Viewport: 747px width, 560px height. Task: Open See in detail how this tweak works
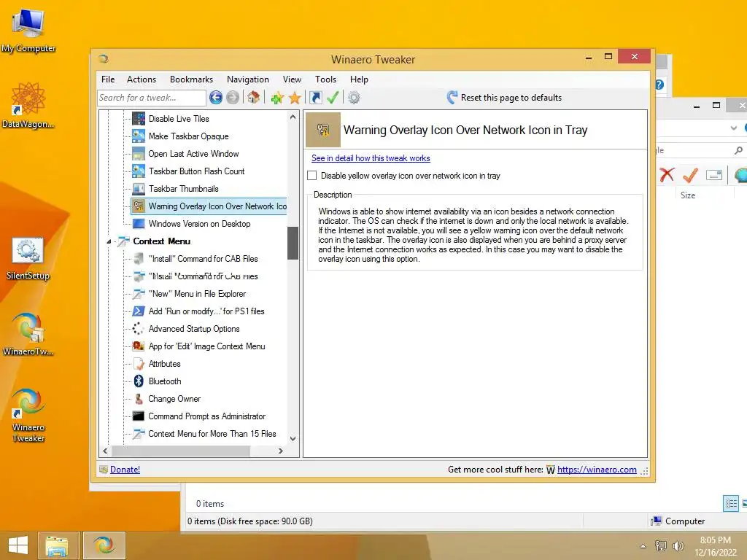point(371,158)
